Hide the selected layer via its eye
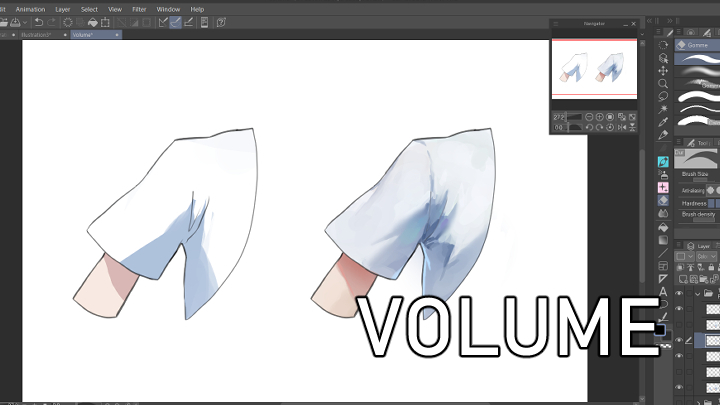The width and height of the screenshot is (720, 405). (679, 340)
